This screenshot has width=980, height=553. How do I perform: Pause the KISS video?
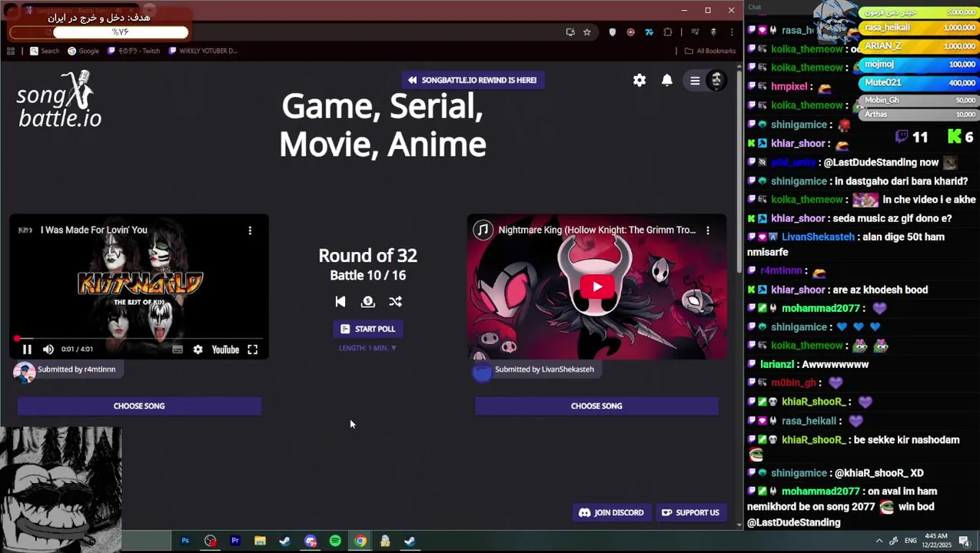point(27,349)
